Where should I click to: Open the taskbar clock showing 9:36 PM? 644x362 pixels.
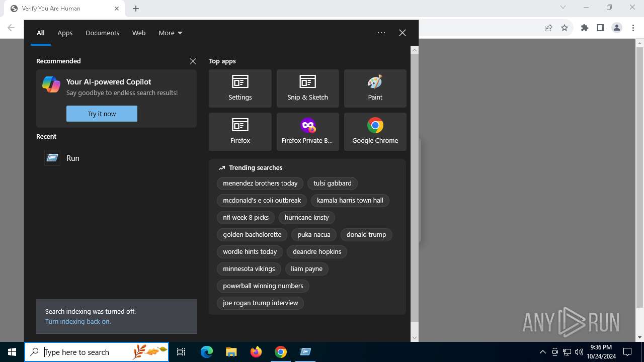click(601, 352)
